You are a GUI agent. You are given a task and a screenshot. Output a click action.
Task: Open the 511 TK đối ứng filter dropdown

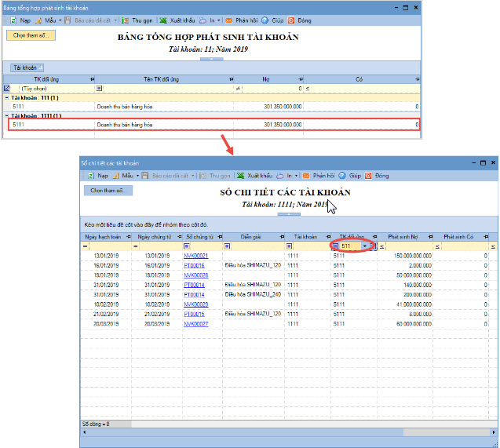(x=365, y=246)
